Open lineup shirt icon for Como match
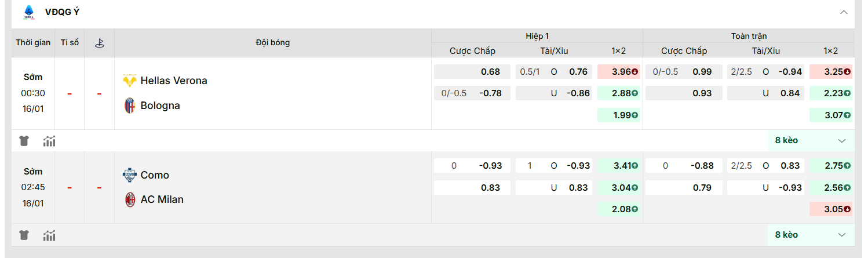This screenshot has width=868, height=258. coord(24,235)
